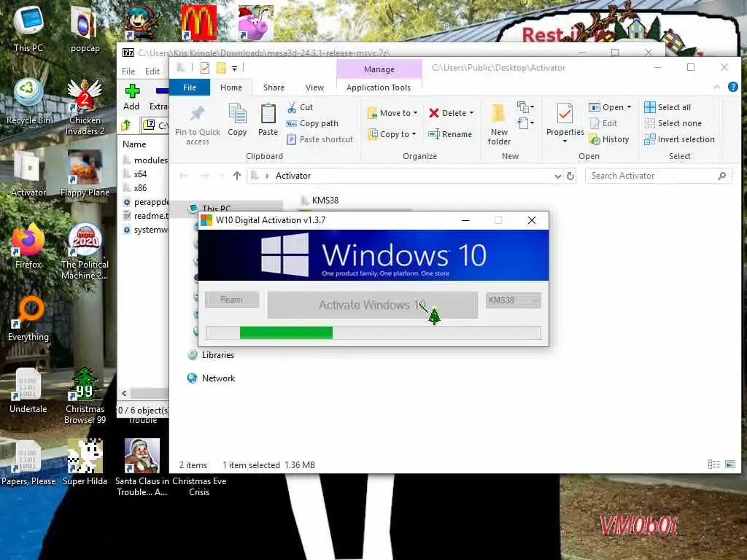Open the Delete dropdown arrow
This screenshot has width=747, height=560.
tap(472, 113)
